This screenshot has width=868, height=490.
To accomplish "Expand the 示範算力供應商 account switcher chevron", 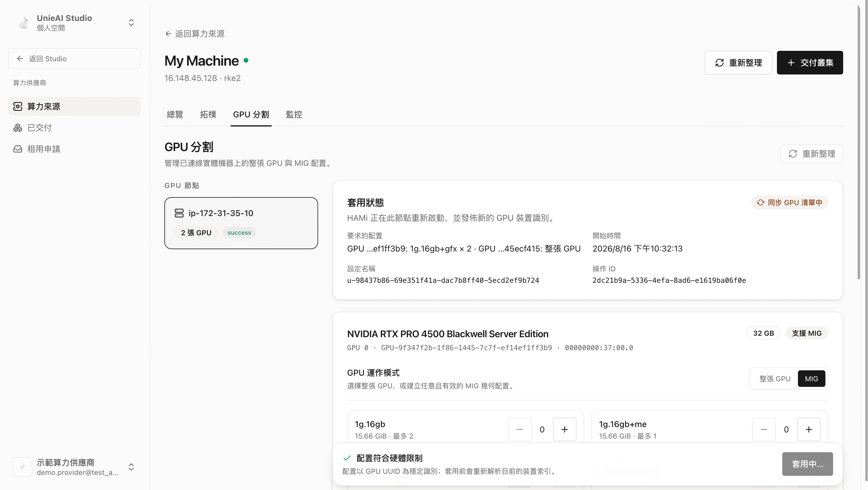I will pos(131,467).
